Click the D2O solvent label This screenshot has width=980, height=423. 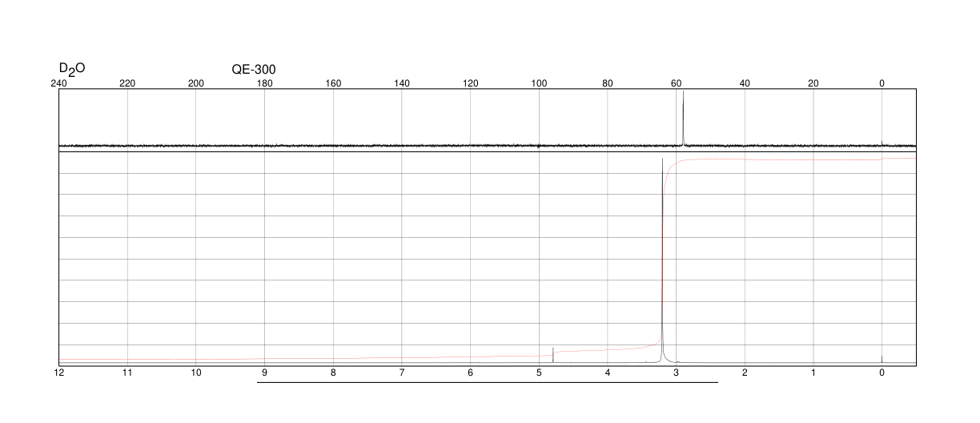[x=71, y=70]
